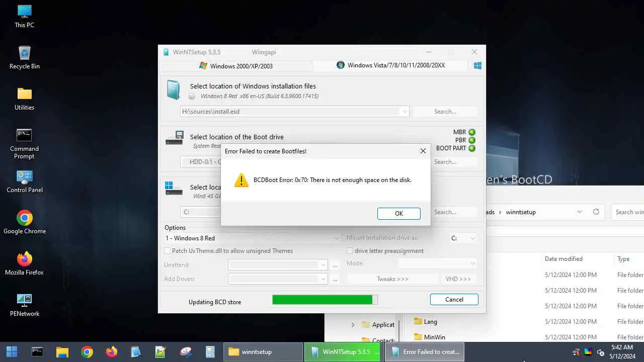Open File Explorer from the taskbar
This screenshot has width=644, height=362.
62,352
